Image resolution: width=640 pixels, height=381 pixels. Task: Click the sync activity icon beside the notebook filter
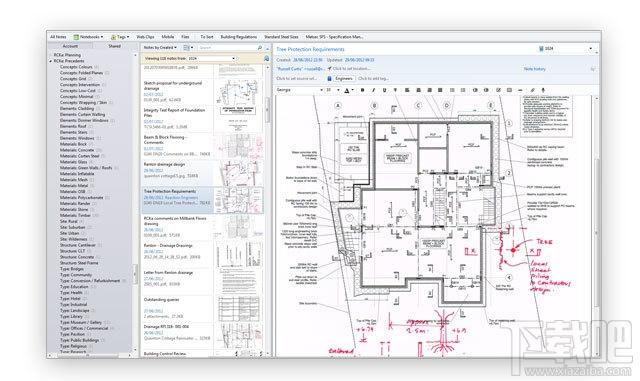coord(267,58)
